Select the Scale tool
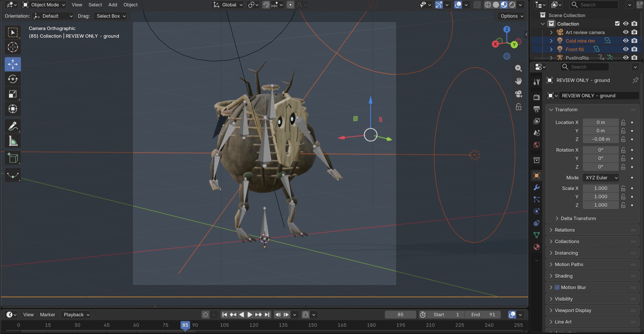 [13, 94]
